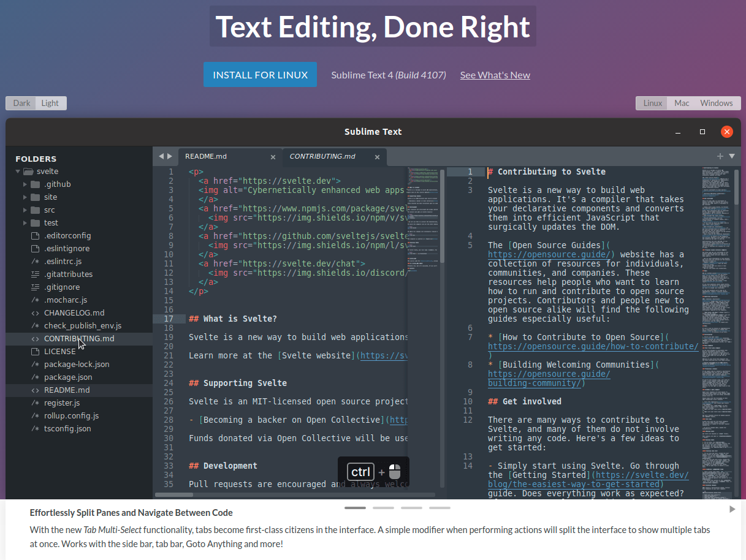
Task: Add a new tab with plus icon
Action: point(720,156)
